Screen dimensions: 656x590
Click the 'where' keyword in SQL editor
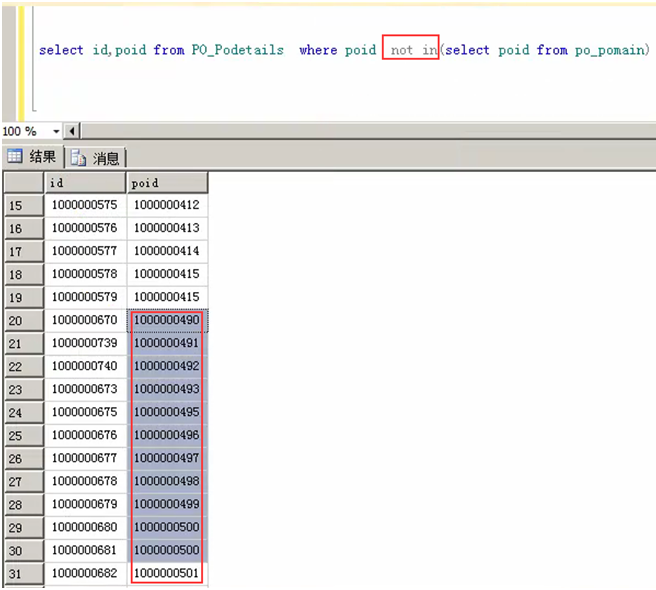pyautogui.click(x=318, y=50)
